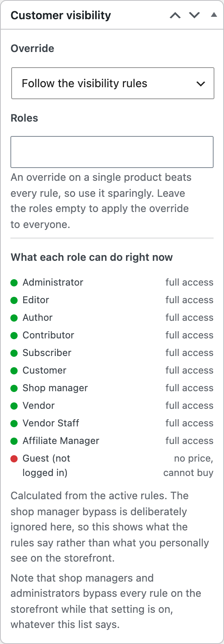Click the green status dot beside Editor

pyautogui.click(x=14, y=300)
